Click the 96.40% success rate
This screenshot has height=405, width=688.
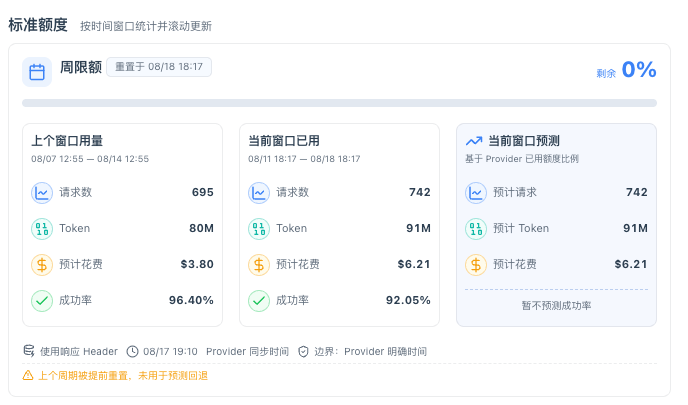(x=191, y=300)
